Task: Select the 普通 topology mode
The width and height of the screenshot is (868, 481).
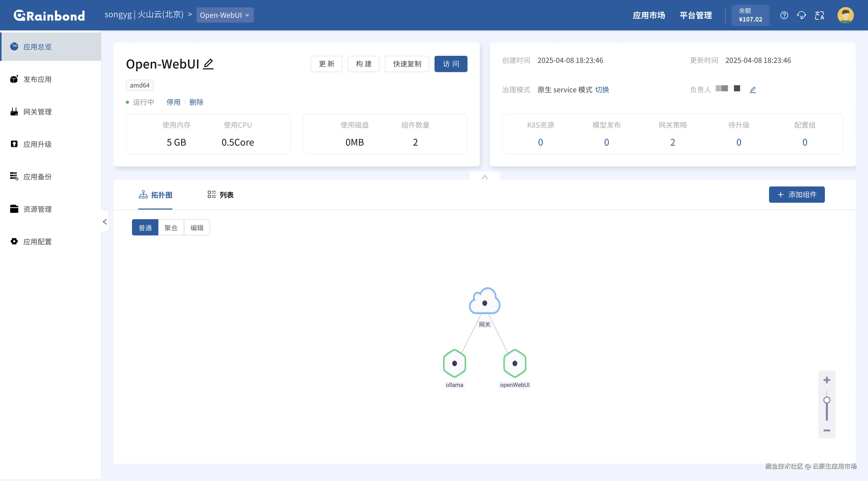Action: [x=145, y=228]
